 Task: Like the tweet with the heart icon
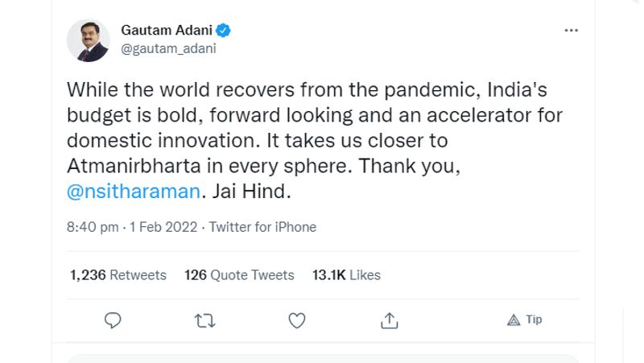point(297,320)
